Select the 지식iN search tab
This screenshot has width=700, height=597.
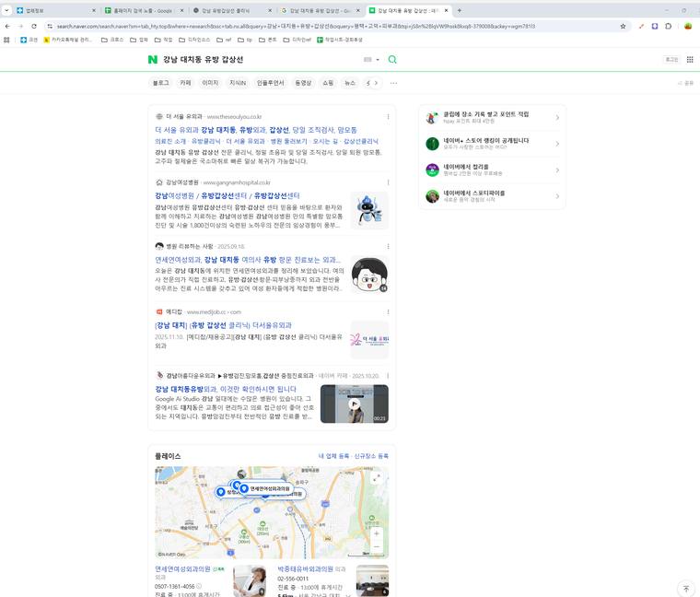tap(238, 83)
